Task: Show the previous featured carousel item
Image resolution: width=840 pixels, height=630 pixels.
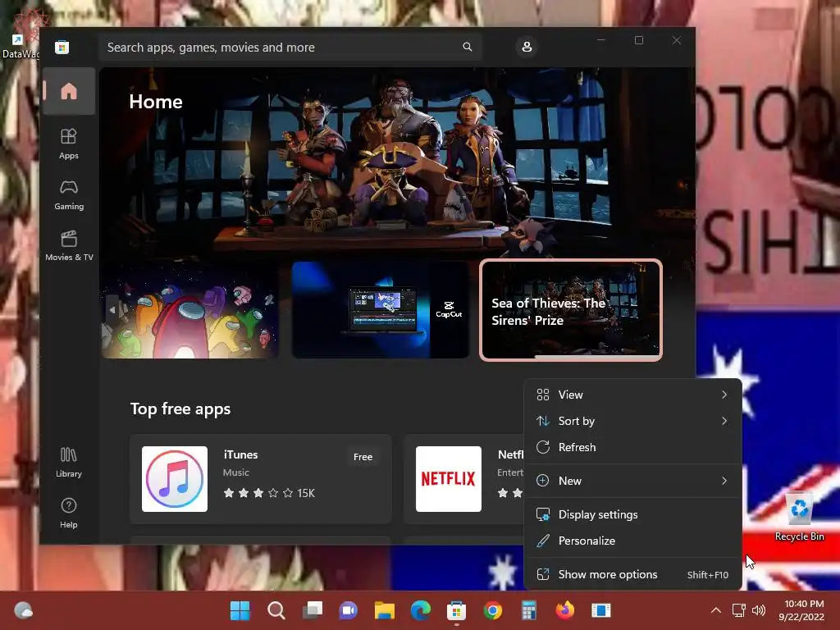Action: coord(112,309)
